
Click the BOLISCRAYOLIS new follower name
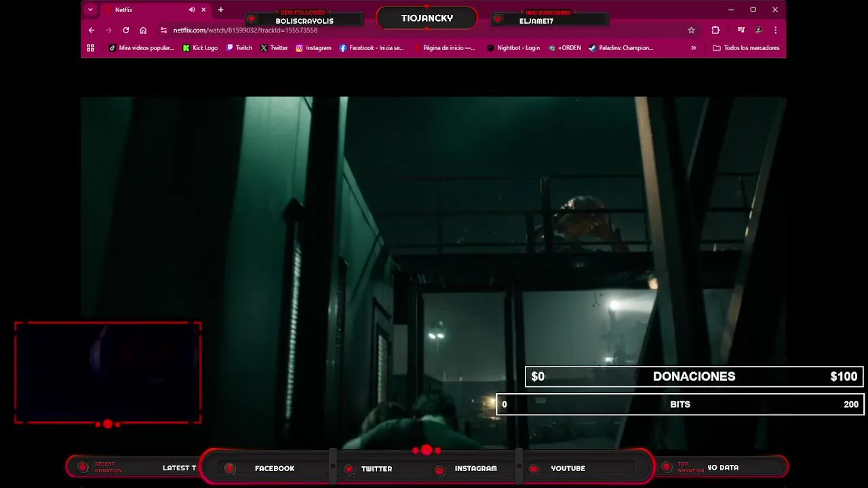click(304, 21)
